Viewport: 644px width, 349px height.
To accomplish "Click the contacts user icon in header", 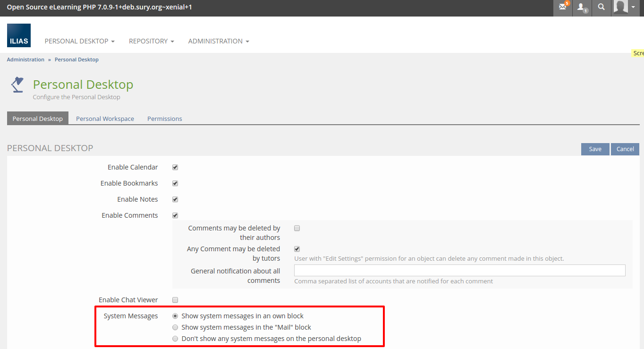I will click(582, 8).
